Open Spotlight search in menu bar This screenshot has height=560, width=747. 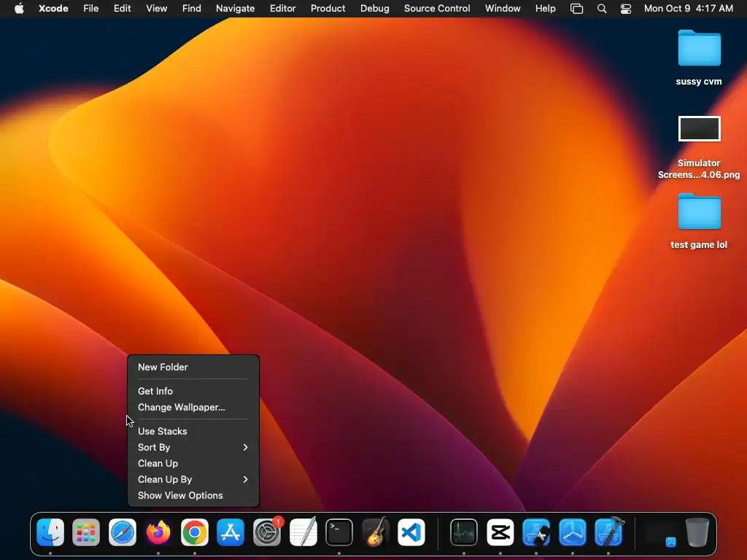[x=602, y=9]
